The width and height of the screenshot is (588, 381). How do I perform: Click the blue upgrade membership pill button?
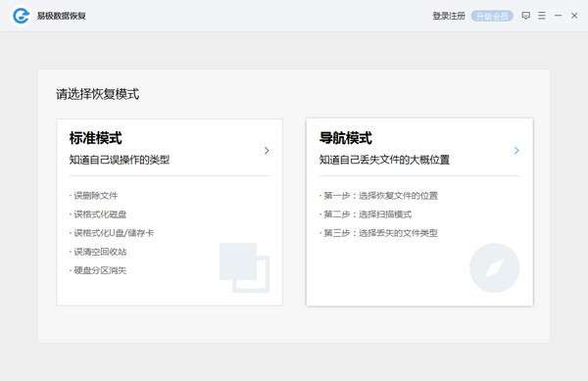coord(492,16)
